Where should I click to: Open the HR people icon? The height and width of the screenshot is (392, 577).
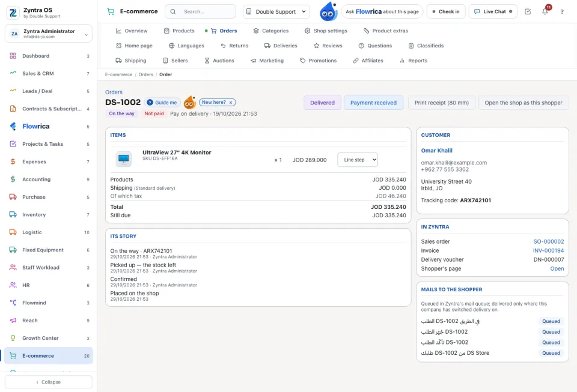13,285
